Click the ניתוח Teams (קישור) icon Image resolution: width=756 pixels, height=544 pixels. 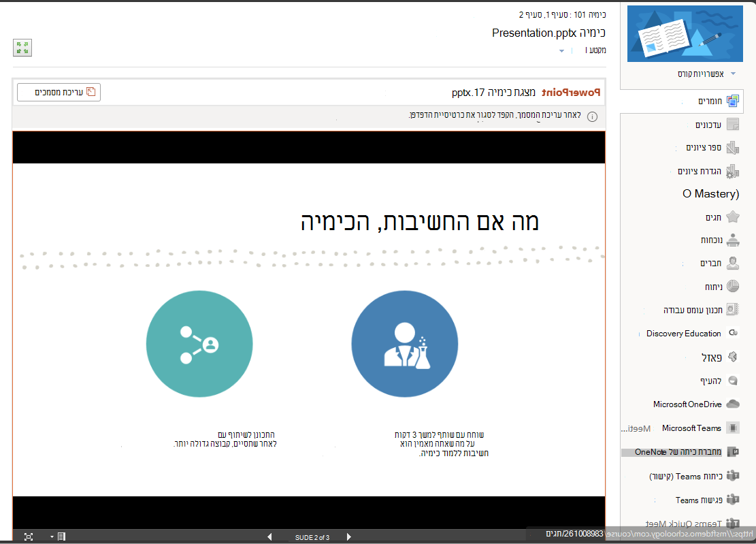point(732,476)
